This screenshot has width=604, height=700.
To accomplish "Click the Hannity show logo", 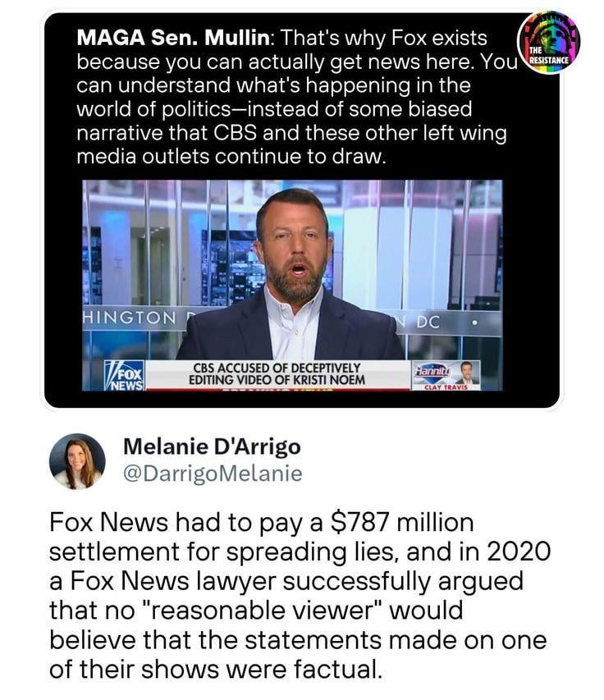I will pyautogui.click(x=434, y=372).
